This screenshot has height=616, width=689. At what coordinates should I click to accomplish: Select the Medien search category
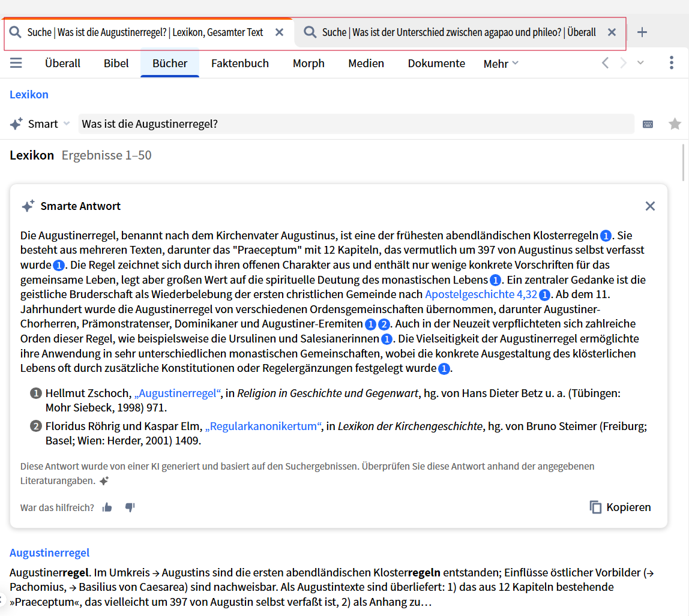point(366,63)
